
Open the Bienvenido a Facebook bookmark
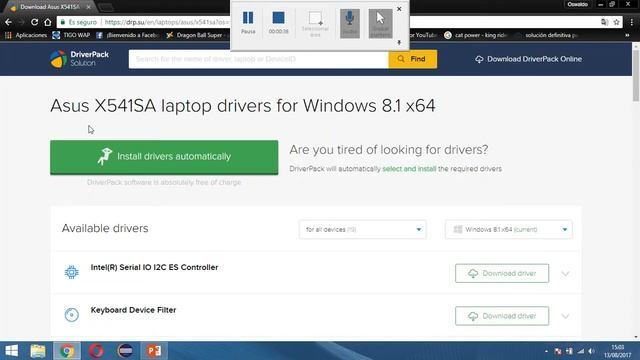128,35
